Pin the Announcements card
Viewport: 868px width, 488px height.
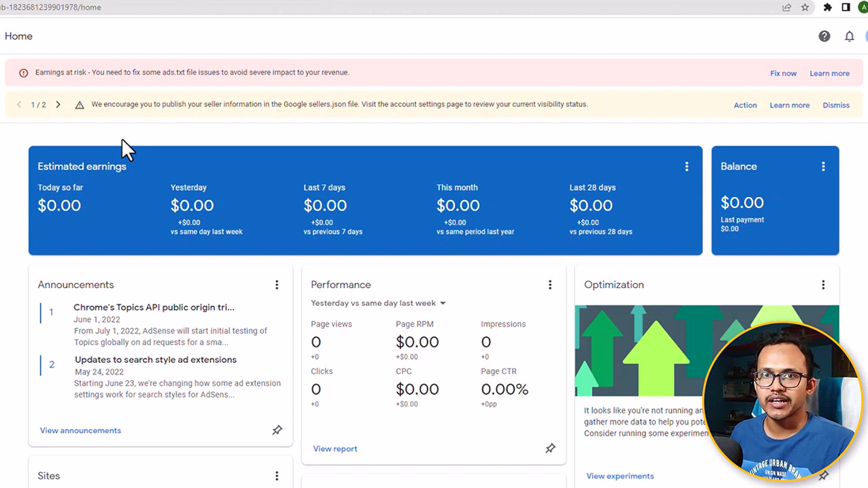pyautogui.click(x=277, y=430)
